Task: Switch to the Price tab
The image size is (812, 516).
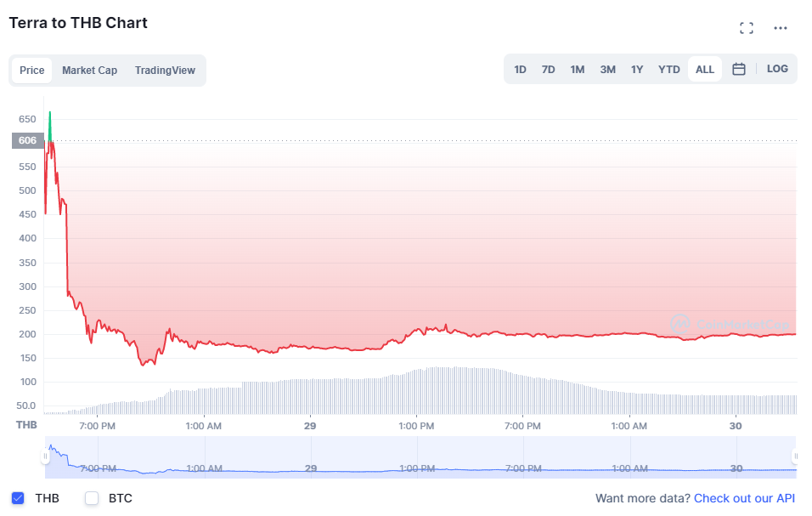Action: [x=32, y=71]
